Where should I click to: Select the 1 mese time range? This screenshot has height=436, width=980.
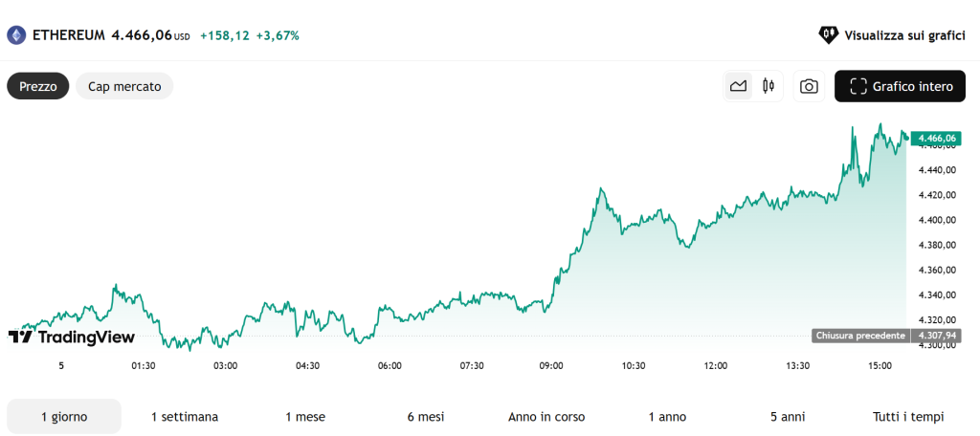point(305,417)
